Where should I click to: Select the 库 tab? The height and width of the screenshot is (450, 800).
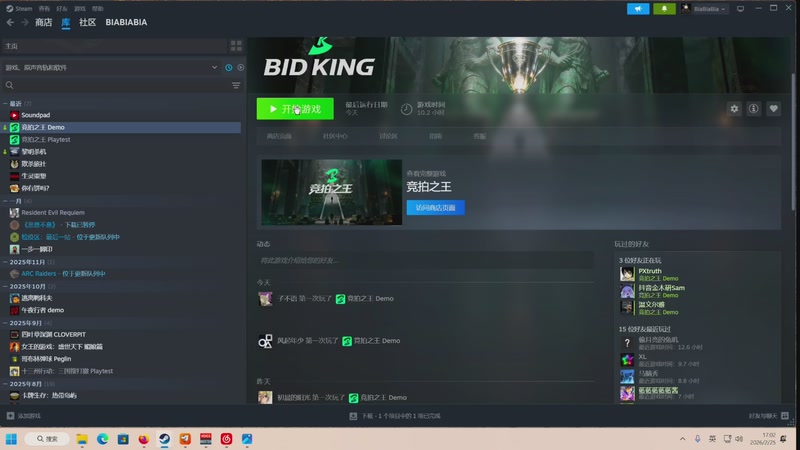tap(66, 22)
